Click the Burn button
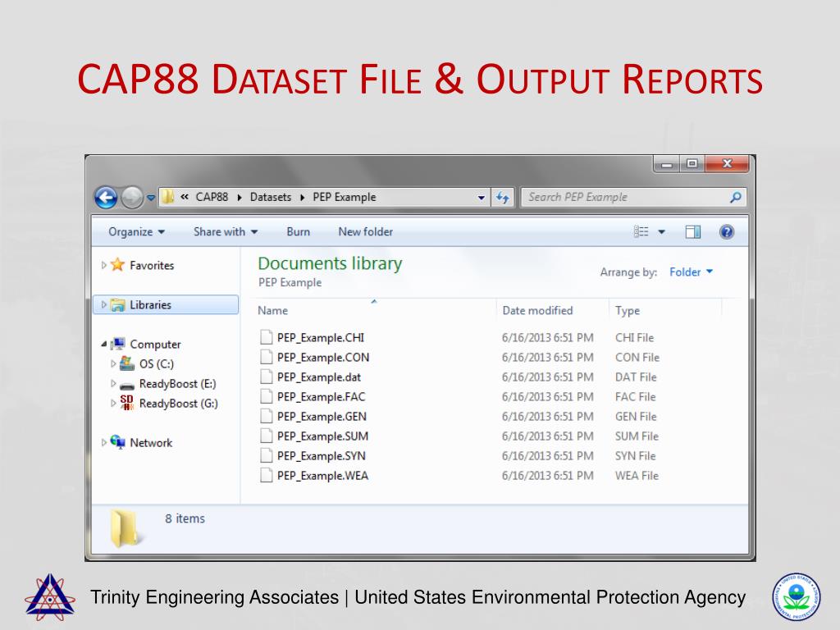Screen dimensions: 840x630 pos(298,232)
